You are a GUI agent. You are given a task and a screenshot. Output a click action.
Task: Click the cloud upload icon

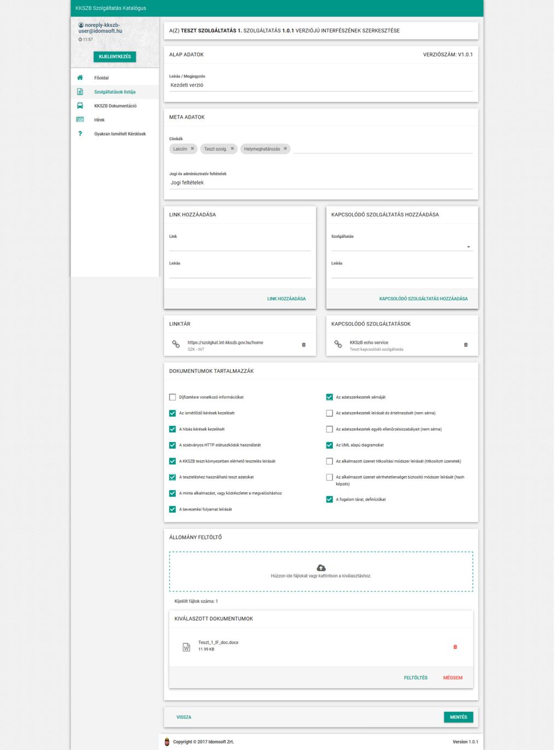pos(321,568)
